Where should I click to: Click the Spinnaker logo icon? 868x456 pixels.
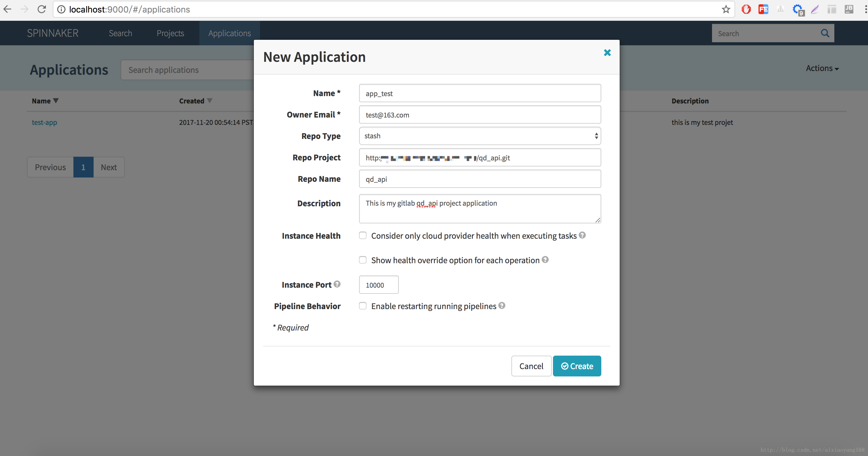[53, 33]
